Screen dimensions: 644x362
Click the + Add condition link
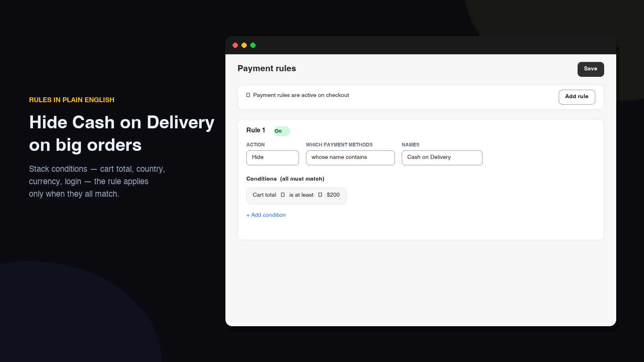coord(266,215)
